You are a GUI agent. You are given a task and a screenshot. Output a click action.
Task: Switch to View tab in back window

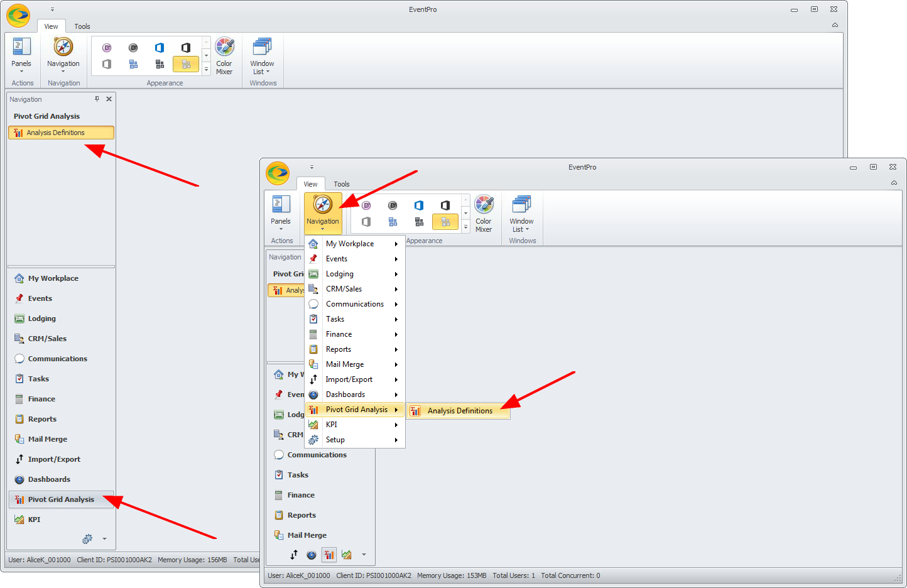pos(52,26)
